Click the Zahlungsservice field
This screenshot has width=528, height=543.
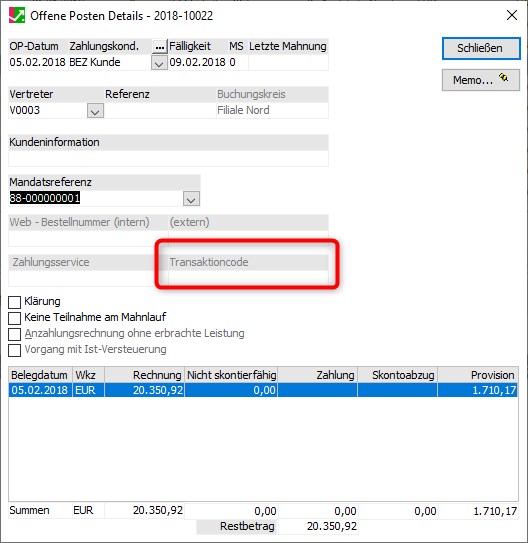88,278
